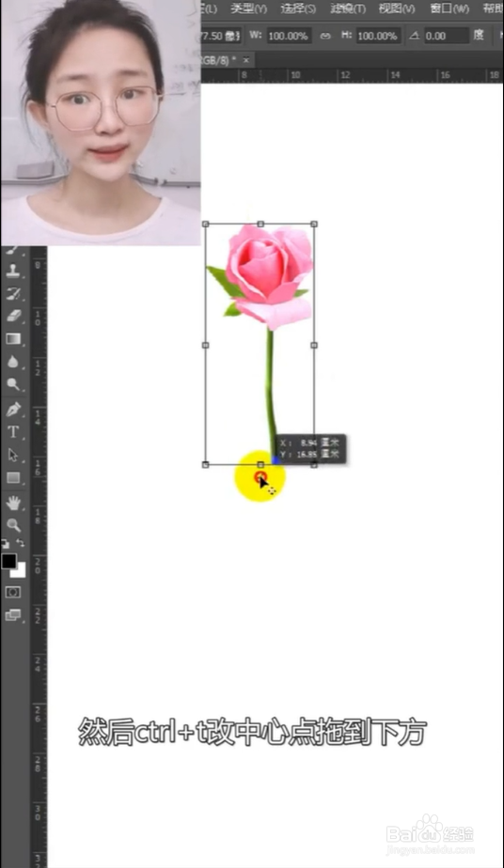The image size is (504, 868).
Task: Open the 滤镜(T) menu
Action: [348, 8]
